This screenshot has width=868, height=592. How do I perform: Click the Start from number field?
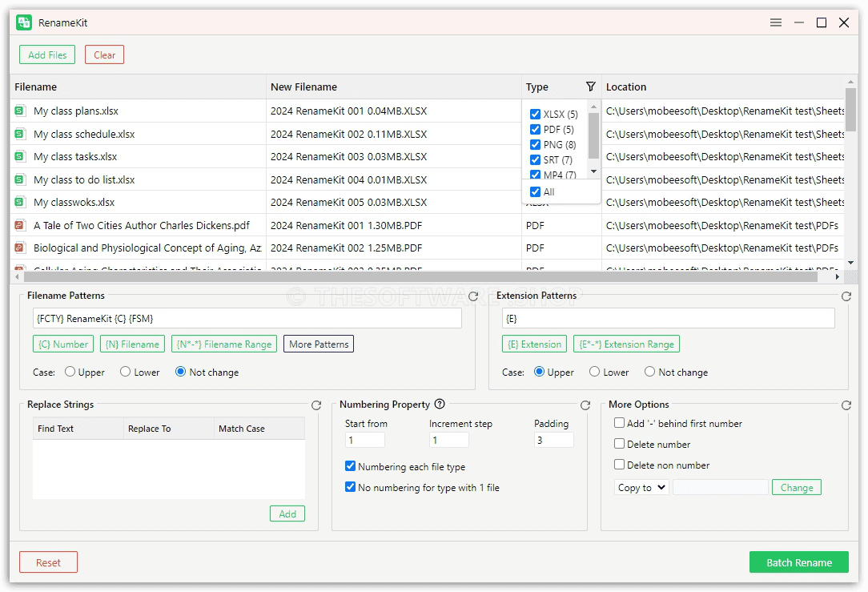coord(365,441)
